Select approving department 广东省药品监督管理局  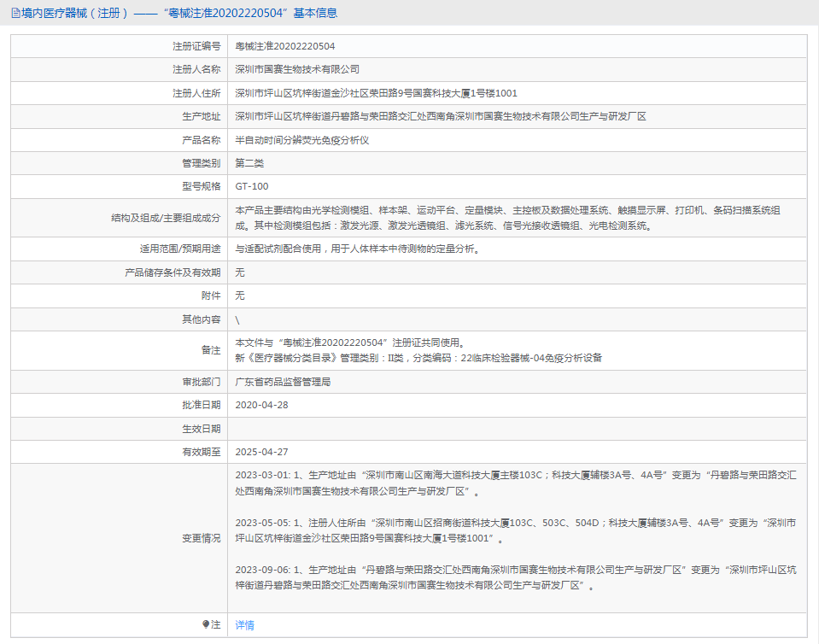[x=283, y=383]
